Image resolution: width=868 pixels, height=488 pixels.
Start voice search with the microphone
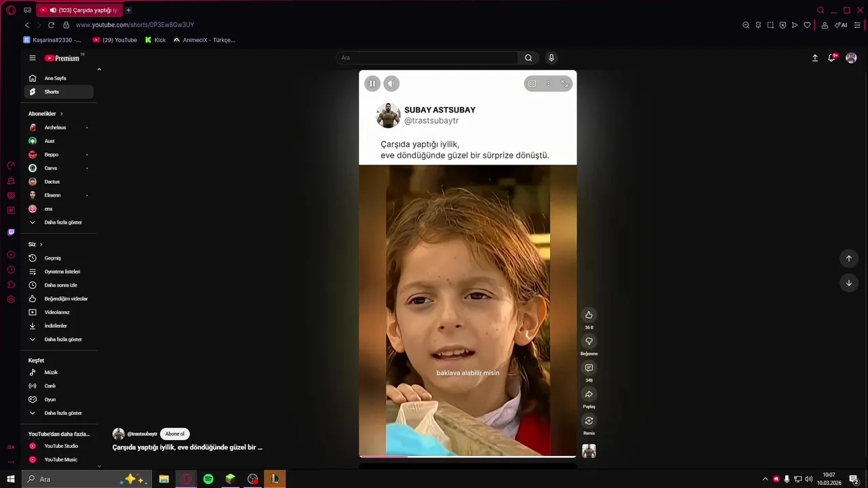click(x=551, y=58)
